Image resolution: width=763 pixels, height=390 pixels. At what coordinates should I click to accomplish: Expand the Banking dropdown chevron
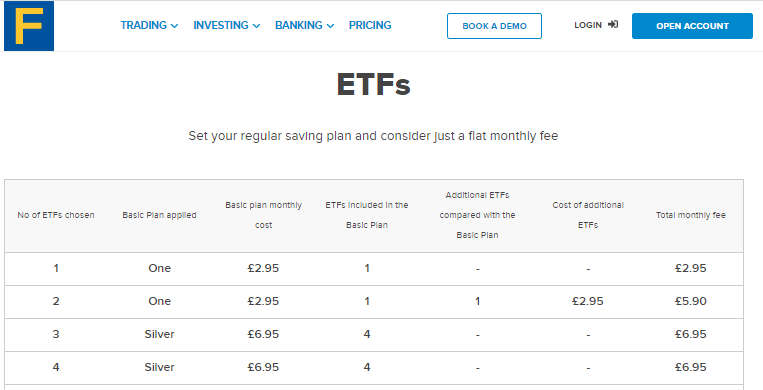click(x=330, y=26)
